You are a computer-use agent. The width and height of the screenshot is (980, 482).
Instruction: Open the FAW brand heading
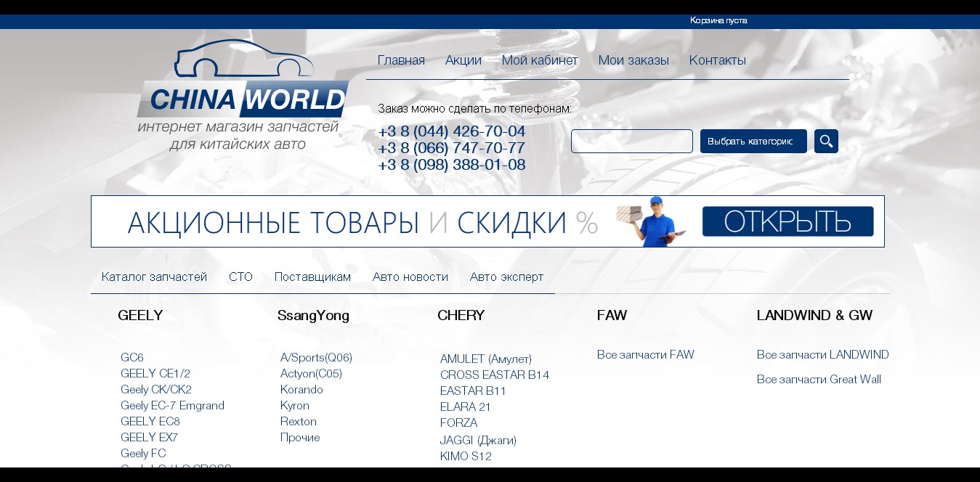[612, 315]
